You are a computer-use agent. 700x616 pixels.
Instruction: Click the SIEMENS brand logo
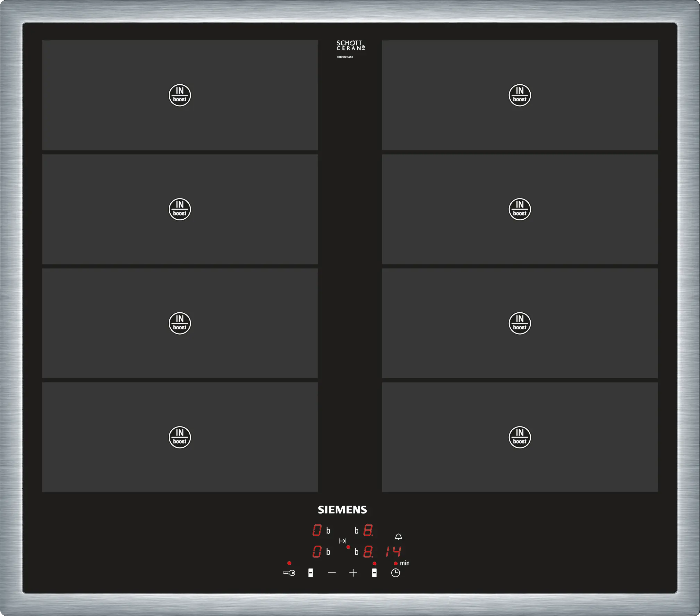pos(342,510)
